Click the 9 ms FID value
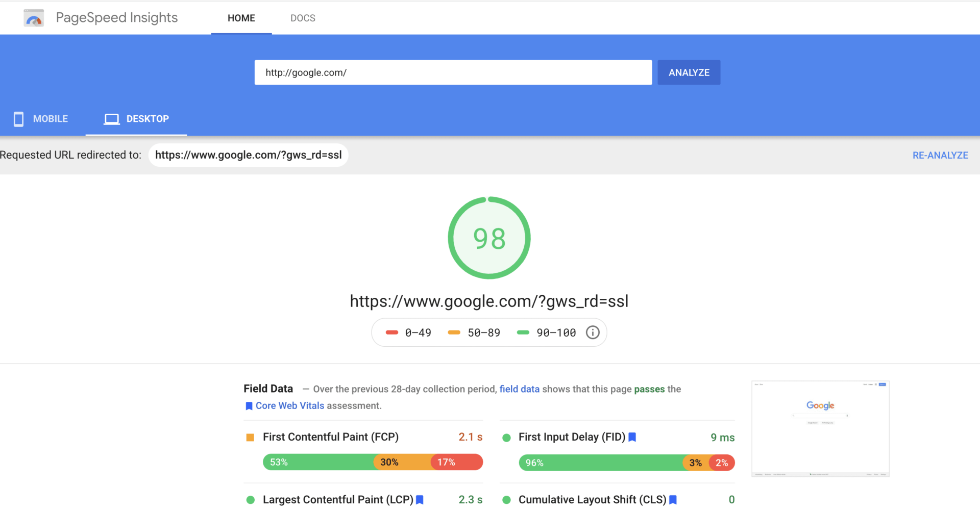 [x=722, y=438]
